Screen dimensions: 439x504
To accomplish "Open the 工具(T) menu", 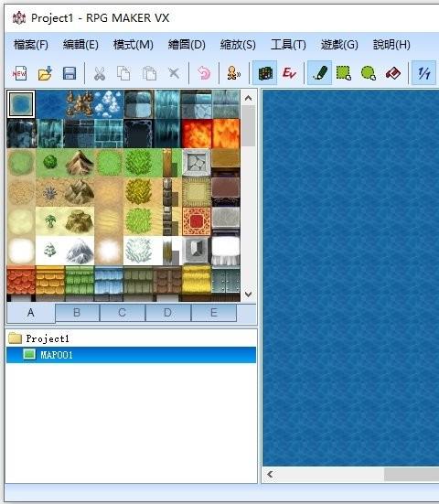I will (x=288, y=44).
